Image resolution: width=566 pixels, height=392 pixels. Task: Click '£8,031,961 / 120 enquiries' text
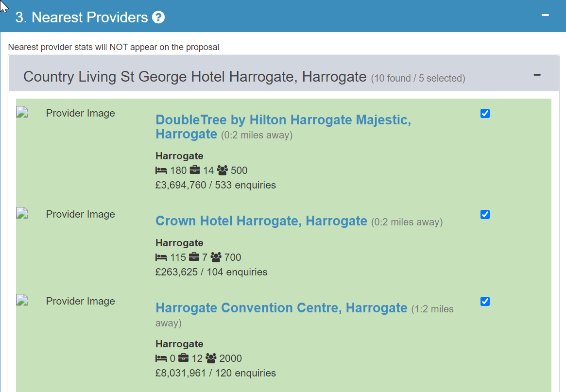click(x=216, y=373)
